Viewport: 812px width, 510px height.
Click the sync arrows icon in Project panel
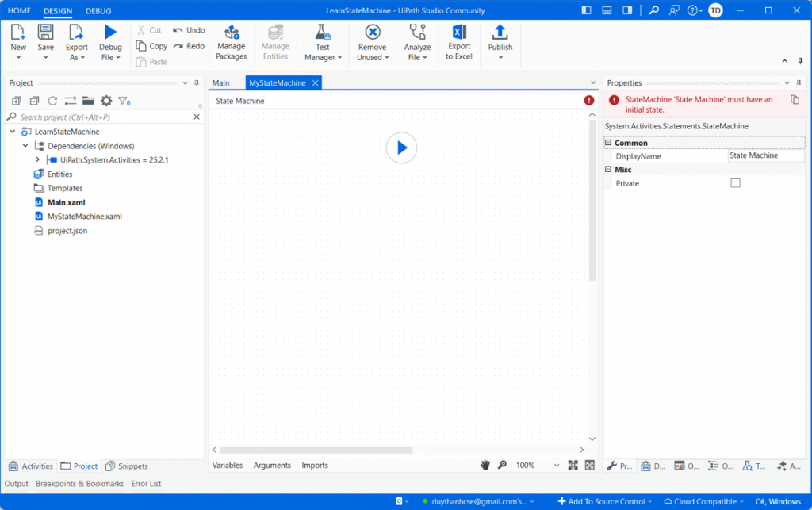click(x=71, y=101)
